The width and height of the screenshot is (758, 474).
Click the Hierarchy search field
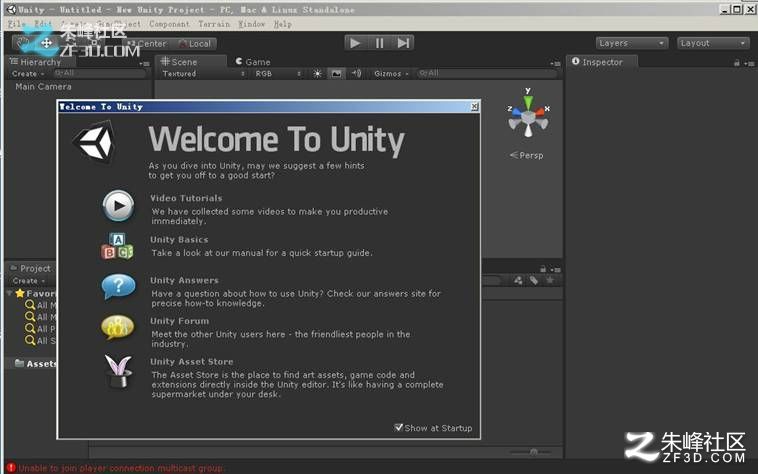coord(99,73)
